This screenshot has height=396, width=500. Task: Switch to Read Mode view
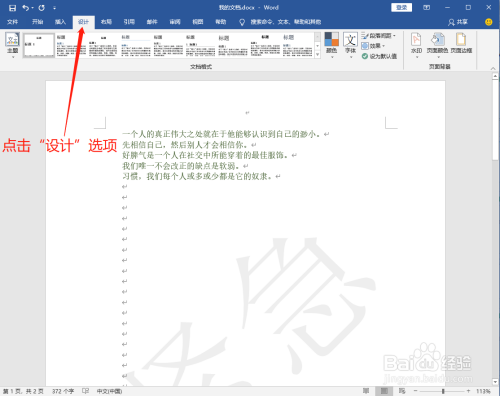pos(366,391)
